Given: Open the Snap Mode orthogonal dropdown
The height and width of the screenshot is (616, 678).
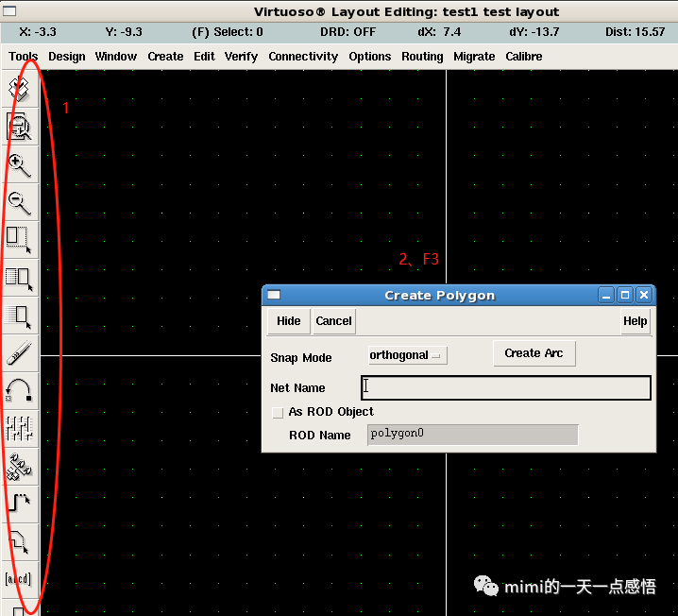Looking at the screenshot, I should [407, 355].
